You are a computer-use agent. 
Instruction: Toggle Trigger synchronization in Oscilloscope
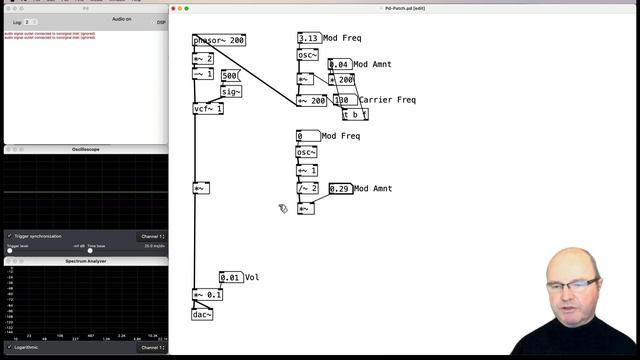(10, 236)
